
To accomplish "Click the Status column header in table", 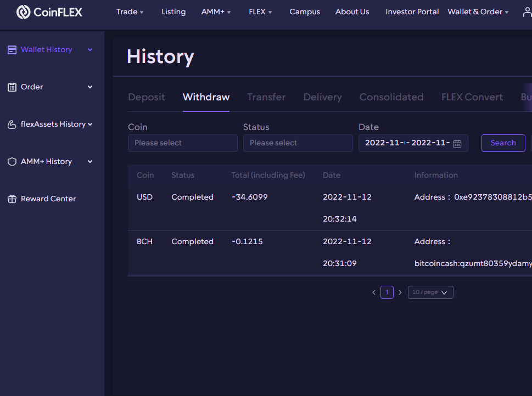I will pyautogui.click(x=183, y=176).
